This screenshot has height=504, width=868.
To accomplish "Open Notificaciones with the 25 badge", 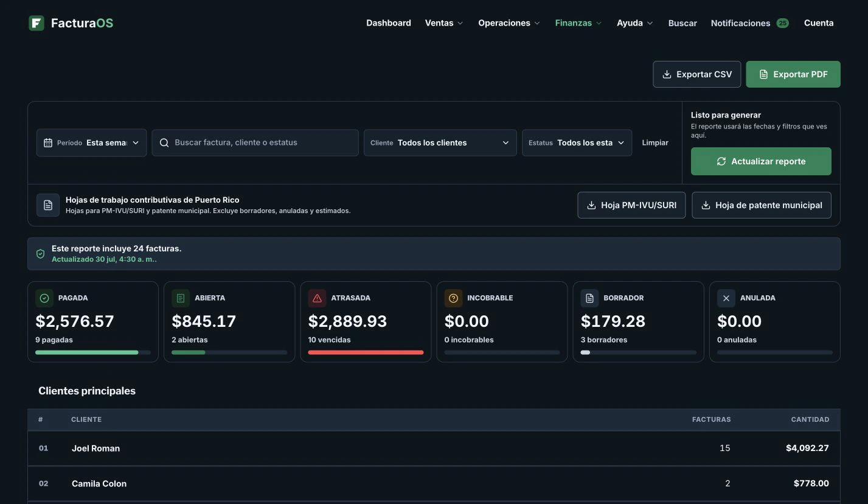I will (x=749, y=23).
